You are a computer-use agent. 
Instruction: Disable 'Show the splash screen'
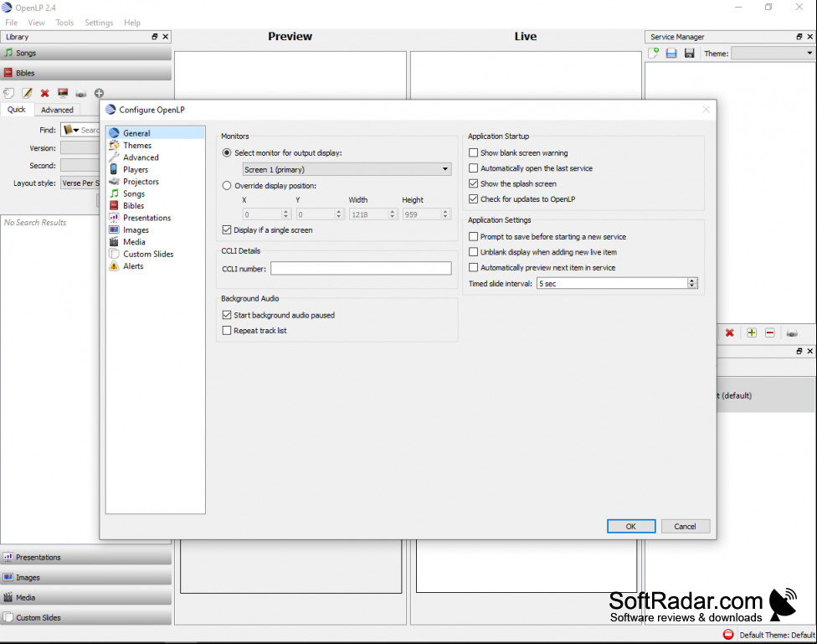473,183
